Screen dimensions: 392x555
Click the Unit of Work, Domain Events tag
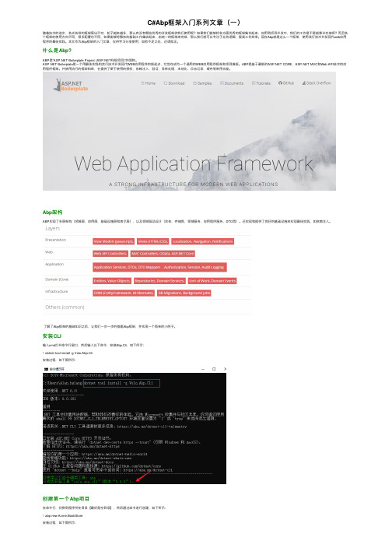coord(212,281)
